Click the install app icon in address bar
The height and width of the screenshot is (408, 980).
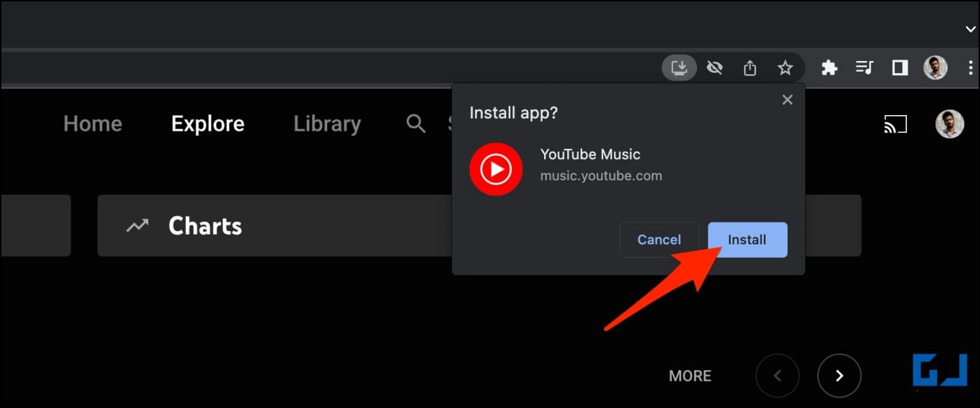[679, 68]
